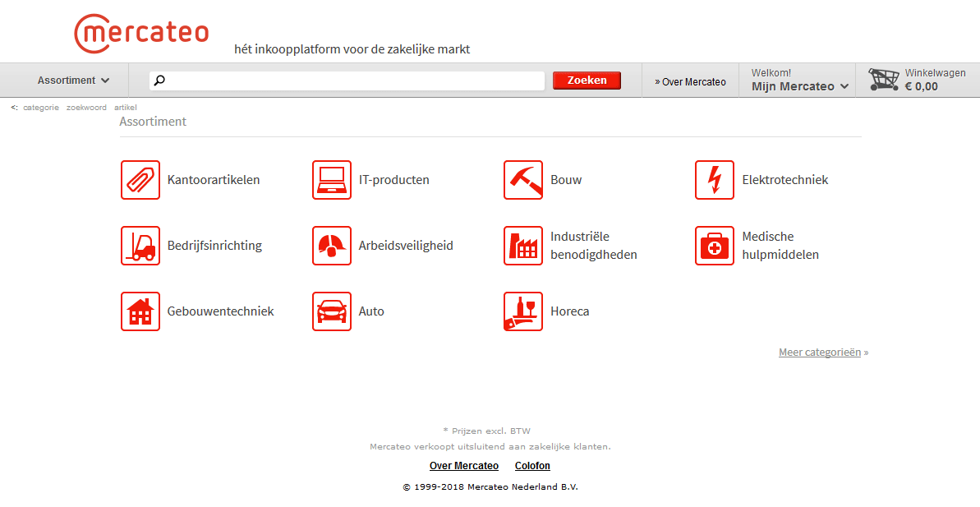
Task: Open the Medische hulpmiddelen text link
Action: pos(780,246)
